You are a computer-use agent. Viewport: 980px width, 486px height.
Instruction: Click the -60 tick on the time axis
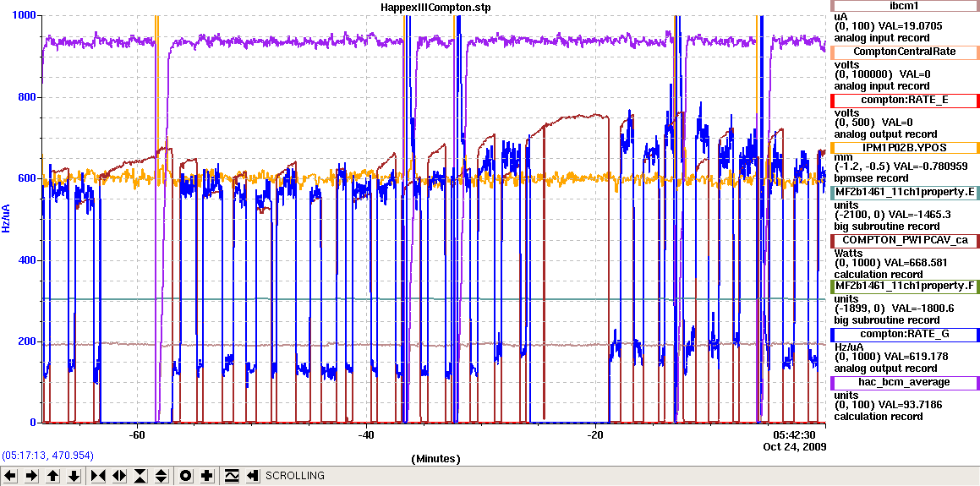coord(136,434)
